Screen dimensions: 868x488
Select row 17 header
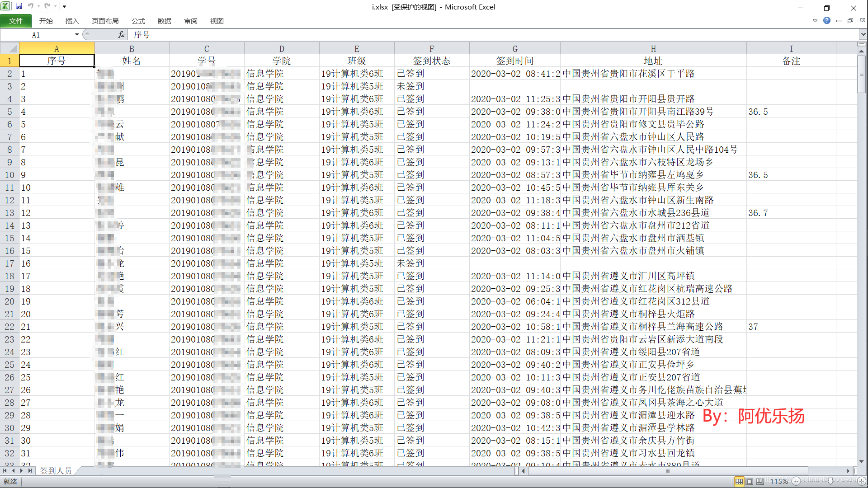coord(9,263)
